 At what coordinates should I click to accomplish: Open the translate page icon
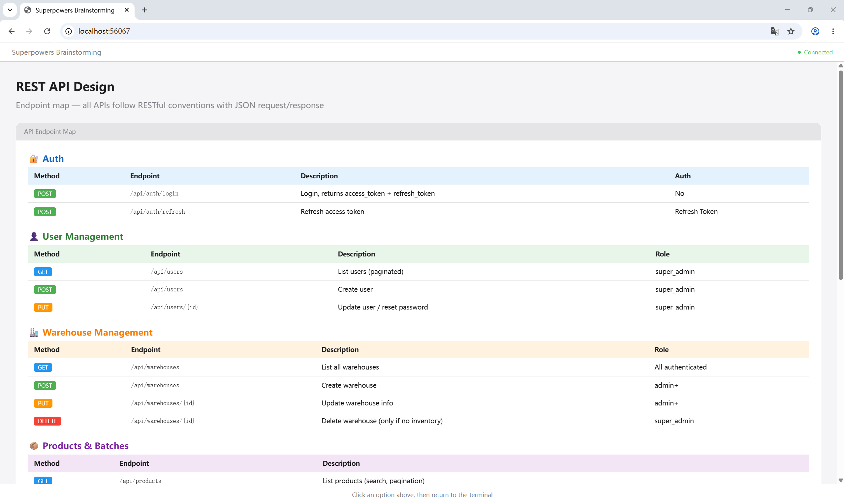(x=775, y=31)
